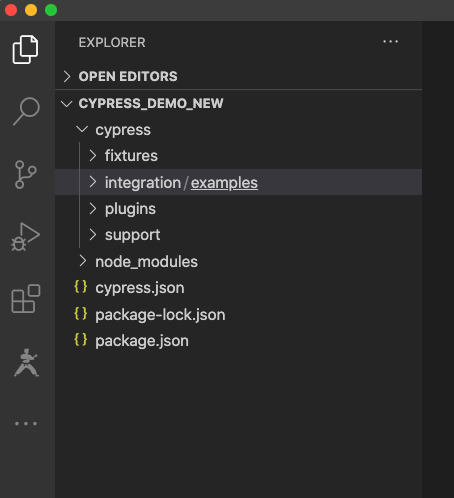Select the plugins folder label
This screenshot has width=454, height=498.
coord(130,209)
